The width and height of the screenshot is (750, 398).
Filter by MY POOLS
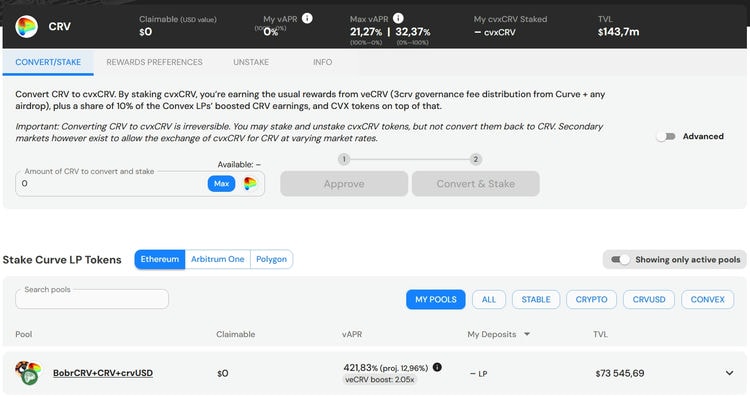click(436, 299)
